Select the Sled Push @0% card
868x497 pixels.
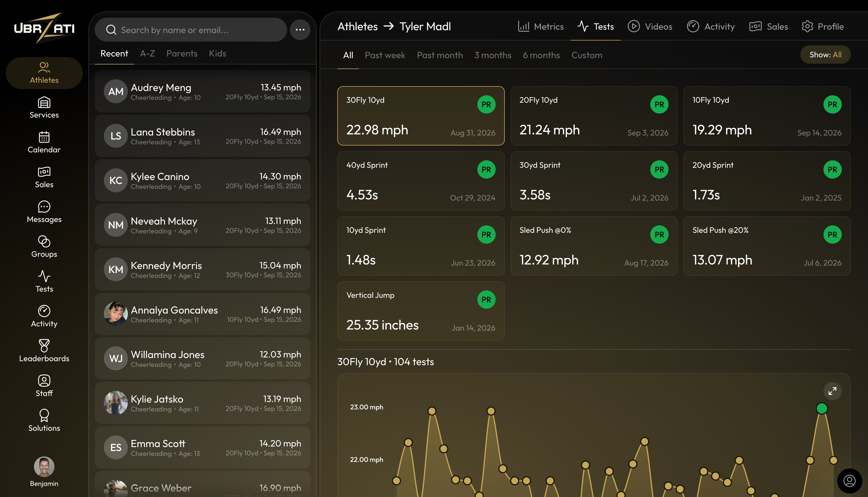[x=594, y=246]
